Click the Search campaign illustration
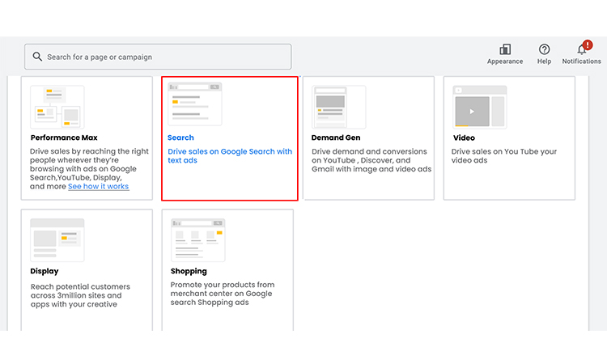The height and width of the screenshot is (364, 607). point(195,104)
